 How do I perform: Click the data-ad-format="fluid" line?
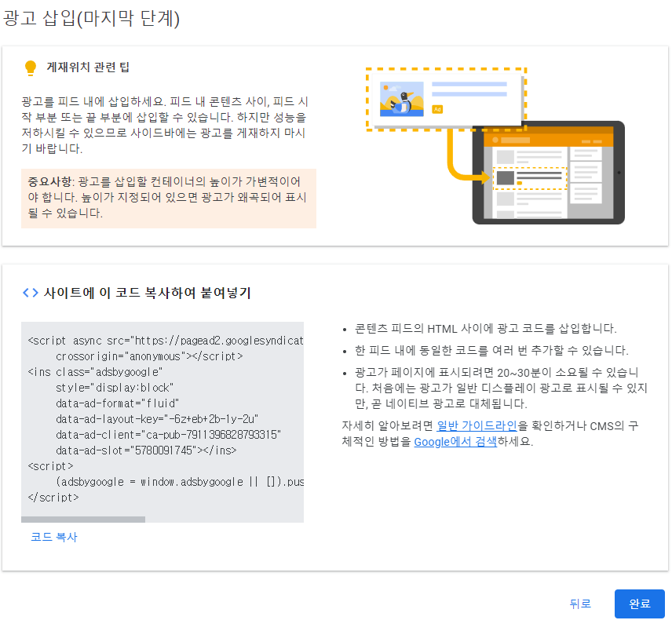tap(117, 403)
